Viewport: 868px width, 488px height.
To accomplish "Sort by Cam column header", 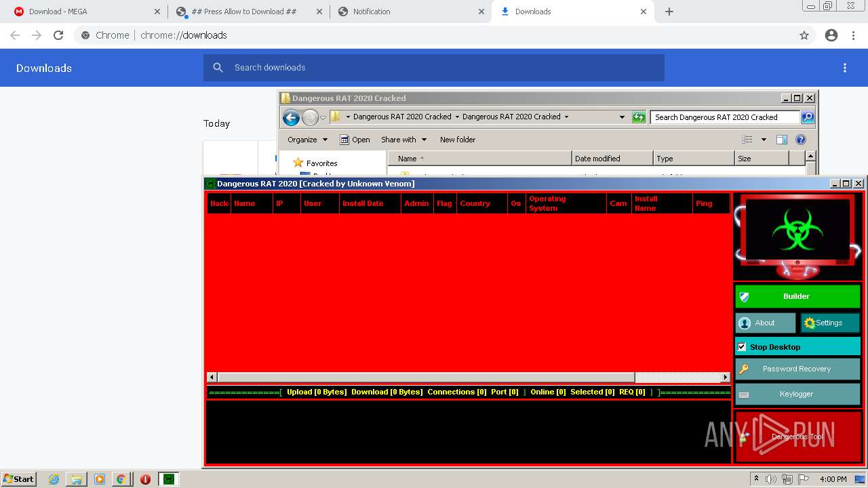I will 618,203.
